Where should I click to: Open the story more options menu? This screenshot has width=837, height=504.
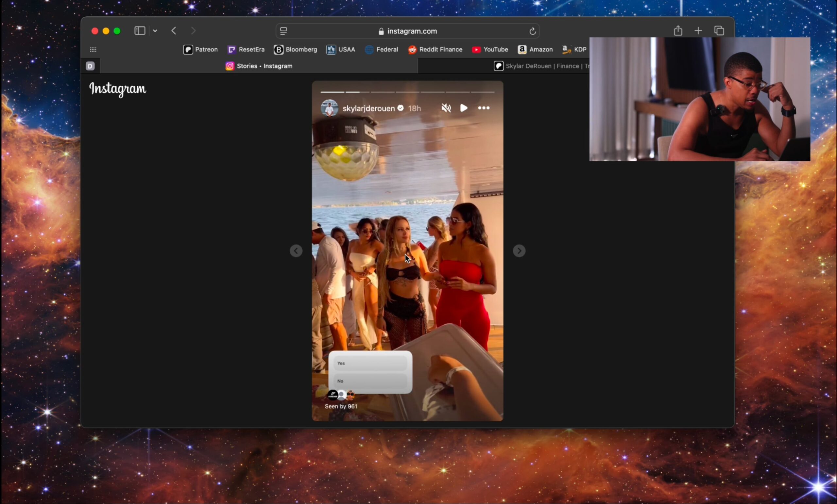[x=484, y=108]
